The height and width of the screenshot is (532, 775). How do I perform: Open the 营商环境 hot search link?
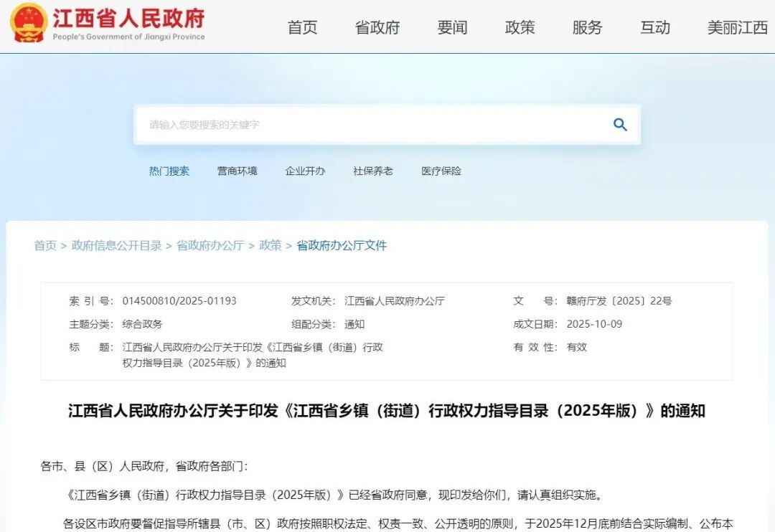(x=237, y=171)
